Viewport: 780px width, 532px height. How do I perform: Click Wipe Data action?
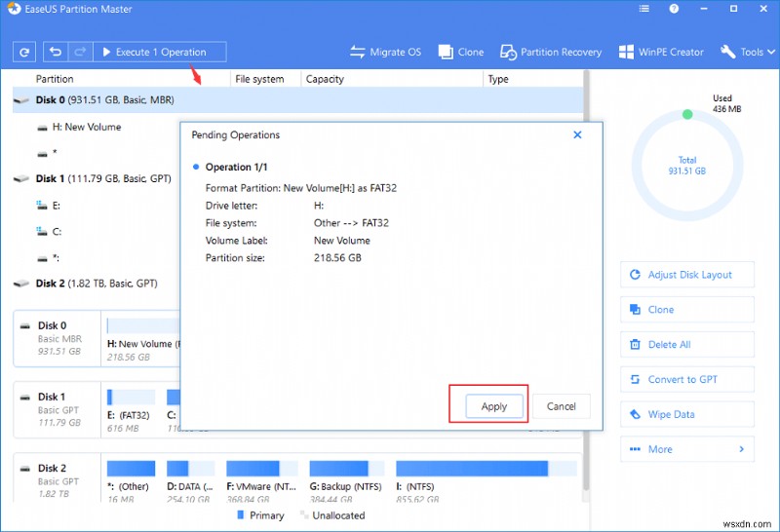pos(687,414)
